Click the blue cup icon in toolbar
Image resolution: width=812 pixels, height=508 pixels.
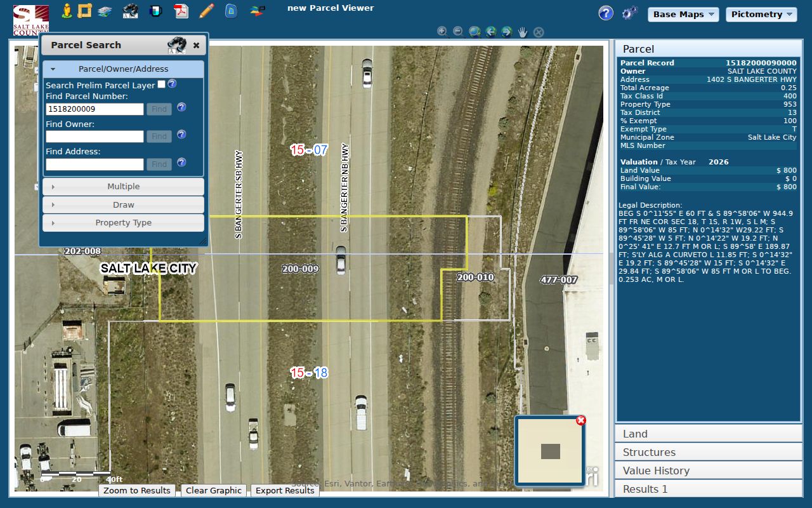pos(155,11)
